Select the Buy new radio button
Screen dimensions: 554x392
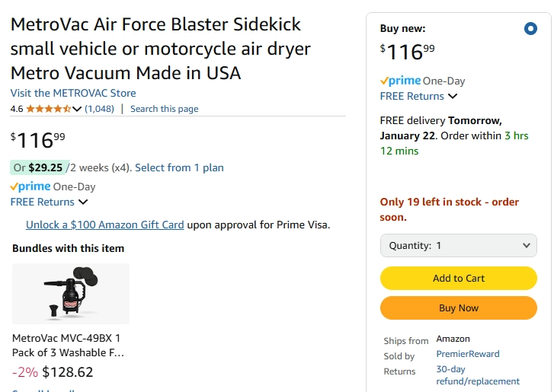coord(530,29)
